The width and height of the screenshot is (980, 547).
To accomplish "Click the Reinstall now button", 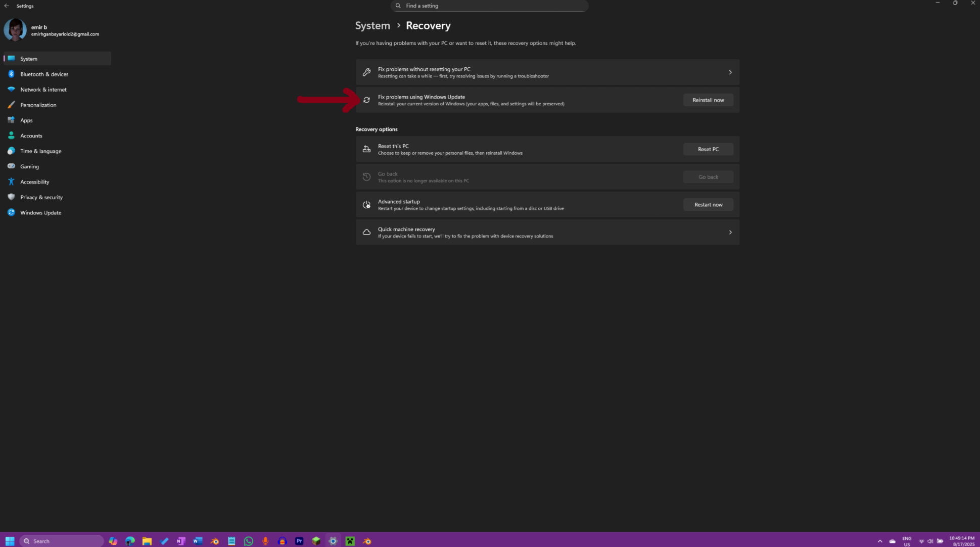I will coord(708,100).
